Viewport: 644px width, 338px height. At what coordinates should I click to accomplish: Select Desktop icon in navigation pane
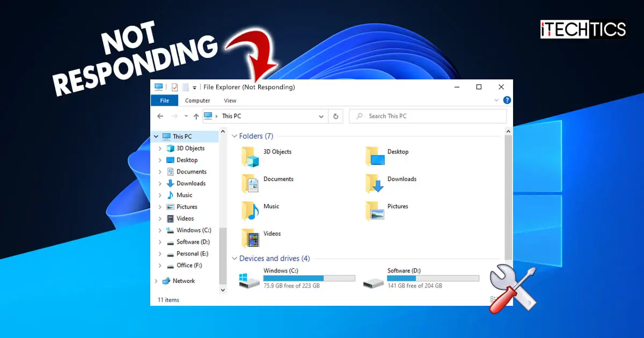point(170,160)
